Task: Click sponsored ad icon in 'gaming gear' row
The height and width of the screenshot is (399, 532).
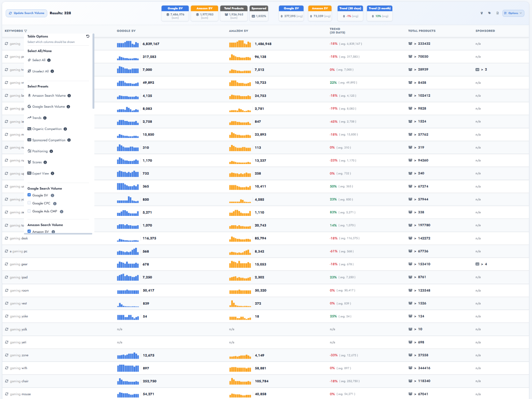Action: coord(477,264)
